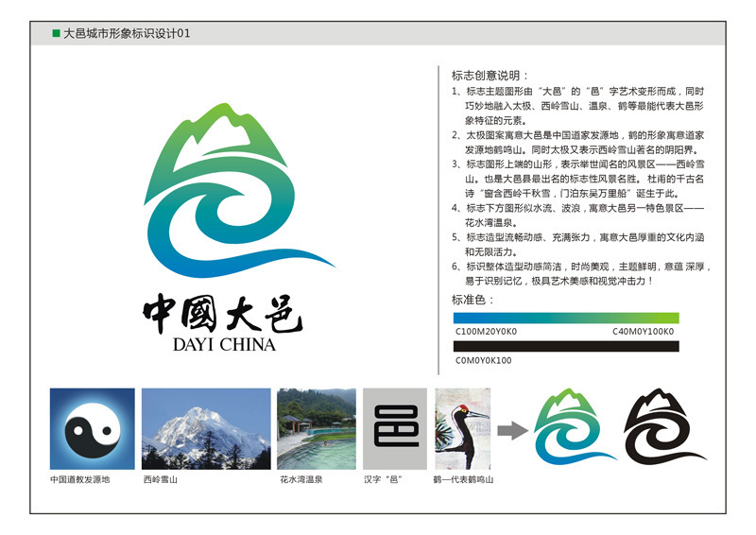Click caption 汉字“邑”
The height and width of the screenshot is (535, 756).
click(384, 479)
